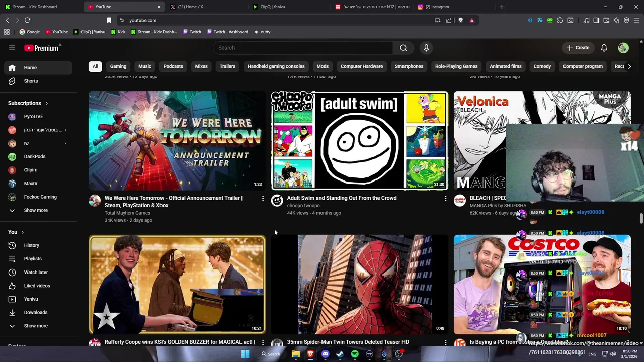Reload the page with refresh button
This screenshot has width=644, height=362.
pos(27,20)
